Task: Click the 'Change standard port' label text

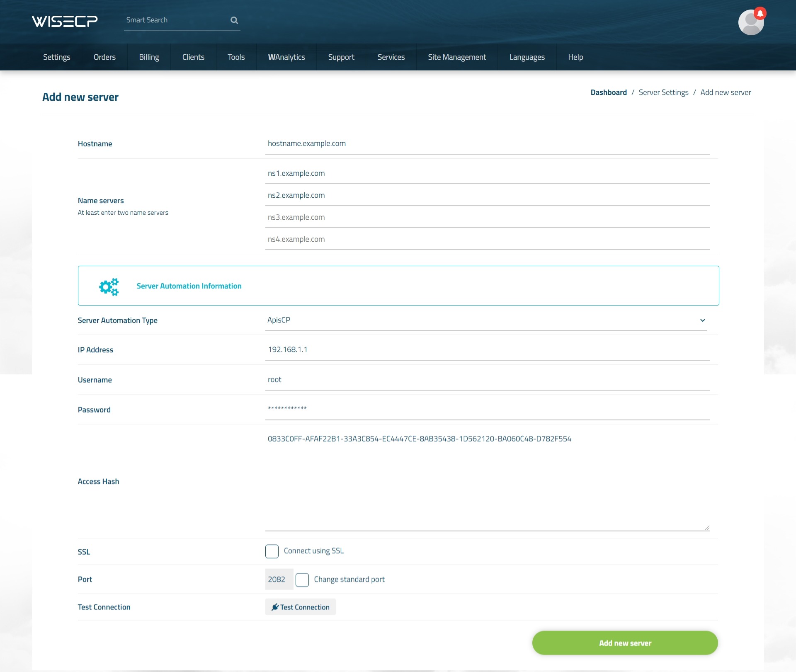Action: pos(349,580)
